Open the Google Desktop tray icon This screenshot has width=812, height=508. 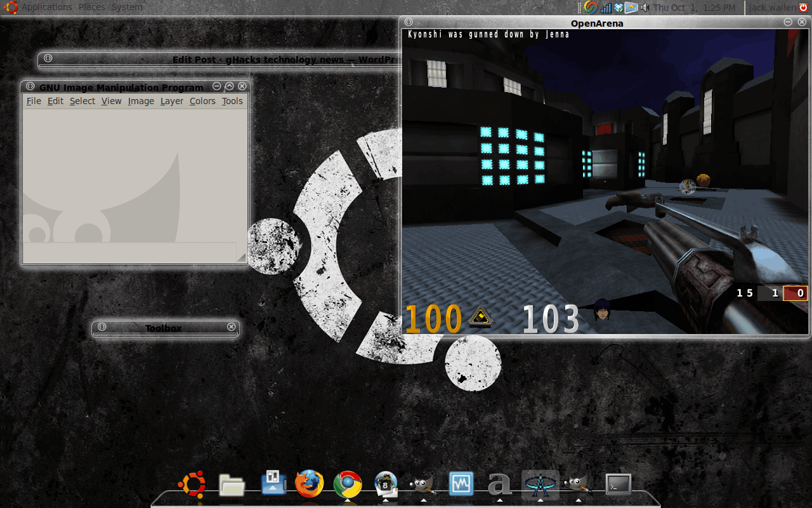[591, 8]
